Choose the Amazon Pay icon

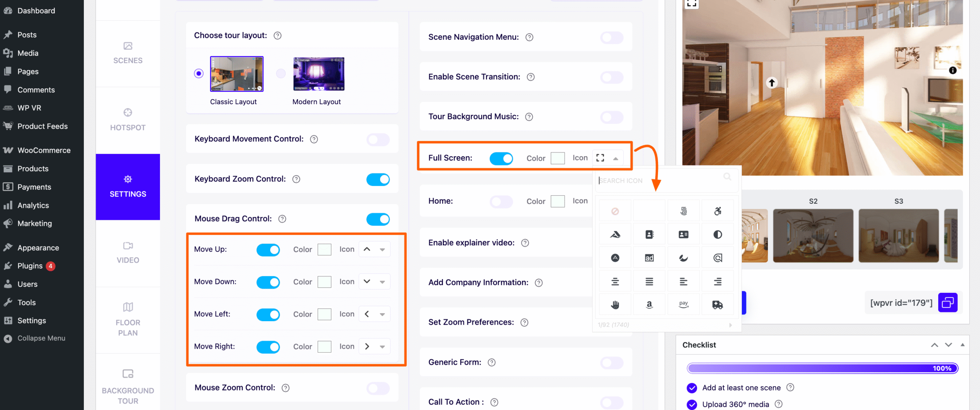click(683, 305)
